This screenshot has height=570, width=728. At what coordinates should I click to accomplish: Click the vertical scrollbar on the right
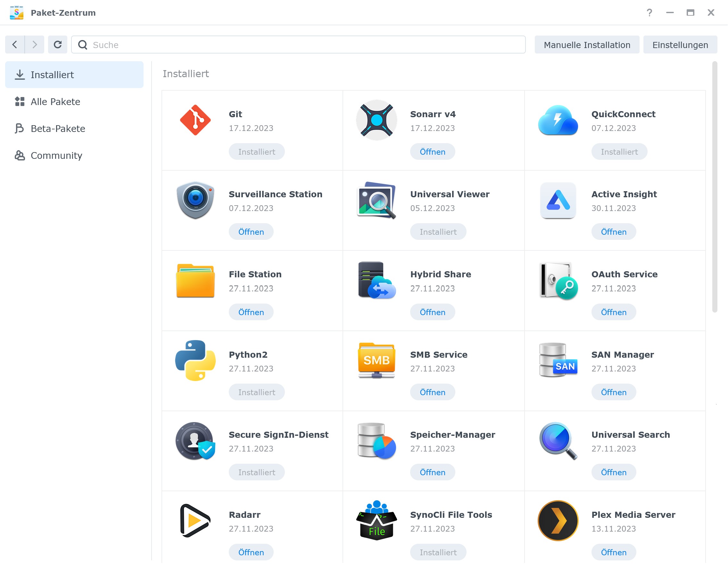714,187
